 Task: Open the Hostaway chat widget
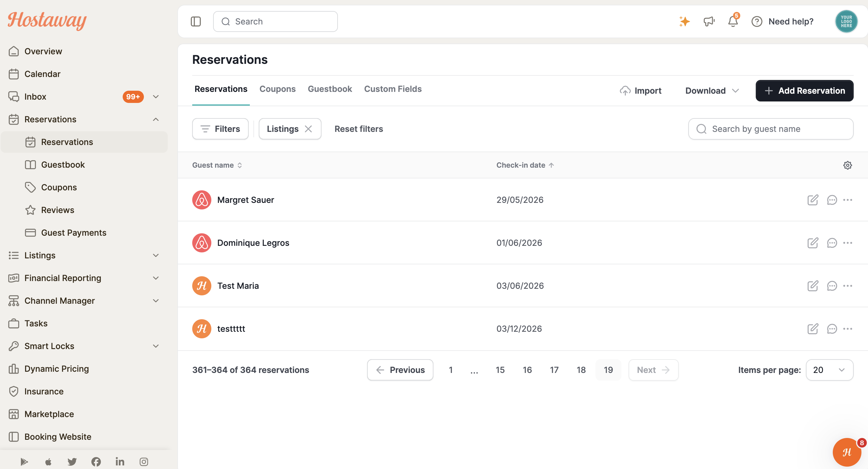pyautogui.click(x=847, y=452)
